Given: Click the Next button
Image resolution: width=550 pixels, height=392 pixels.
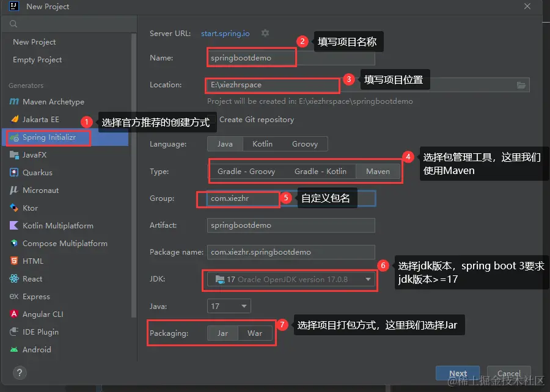Looking at the screenshot, I should tap(458, 373).
